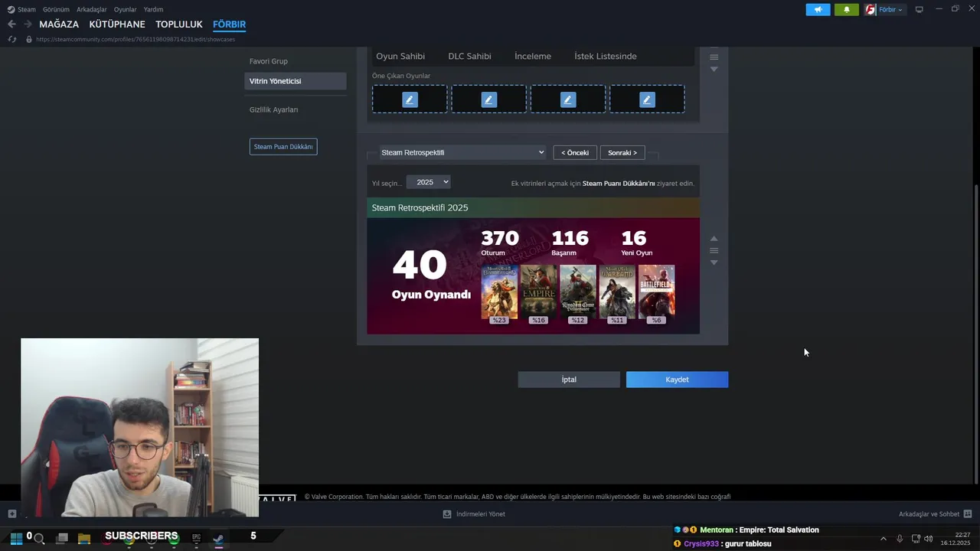Screen dimensions: 980x551
Task: Open the Arkadaşlar ve Sohbet icon
Action: point(968,514)
